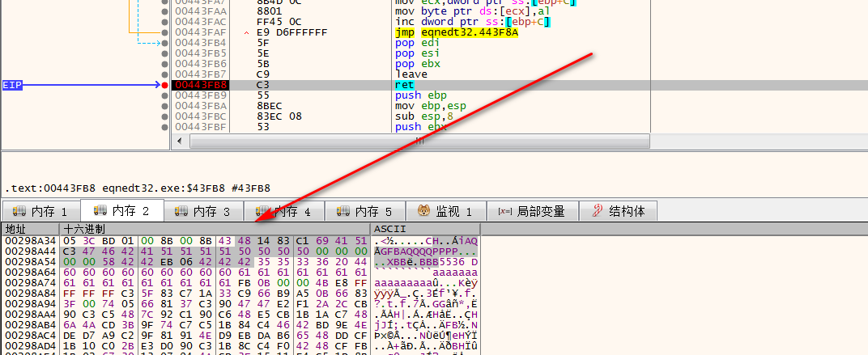Viewport: 868px width, 355px height.
Task: Click ASCII text 'aaaaaaaaaû...Kèÿ'
Action: point(425,282)
